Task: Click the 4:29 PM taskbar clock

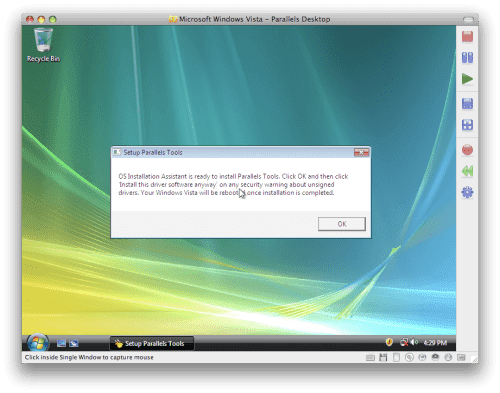Action: point(435,343)
